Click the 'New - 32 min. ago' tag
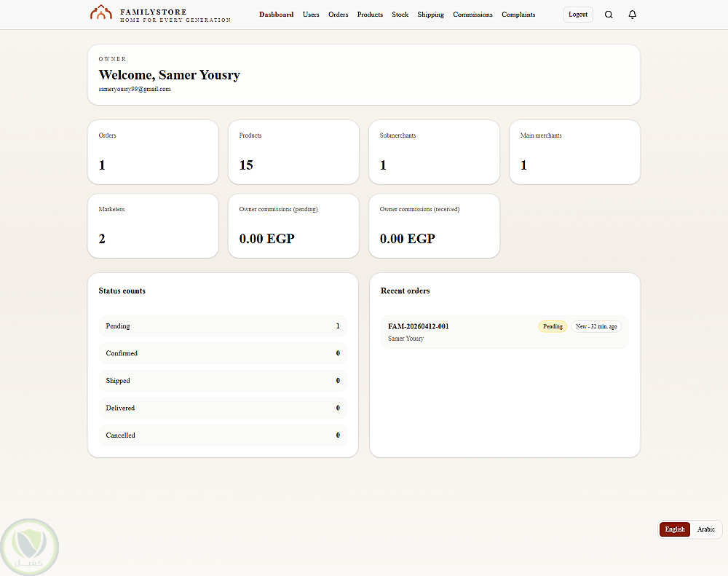 [x=596, y=326]
